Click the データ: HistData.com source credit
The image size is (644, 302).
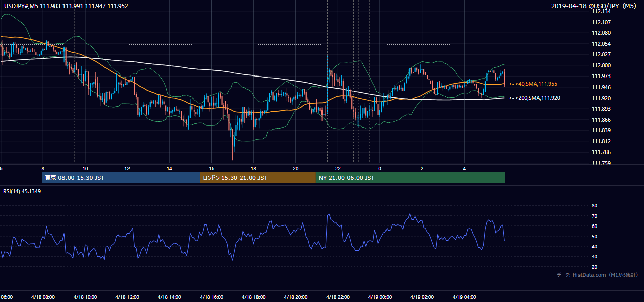click(x=597, y=275)
